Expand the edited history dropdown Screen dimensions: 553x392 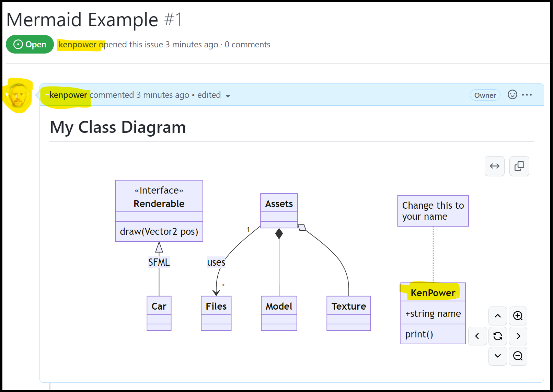(228, 96)
